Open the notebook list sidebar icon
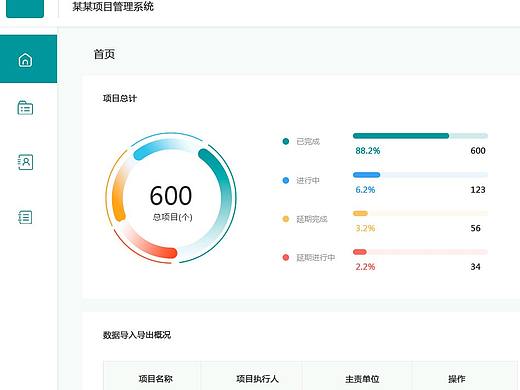Viewport: 520px width, 390px height. point(25,217)
